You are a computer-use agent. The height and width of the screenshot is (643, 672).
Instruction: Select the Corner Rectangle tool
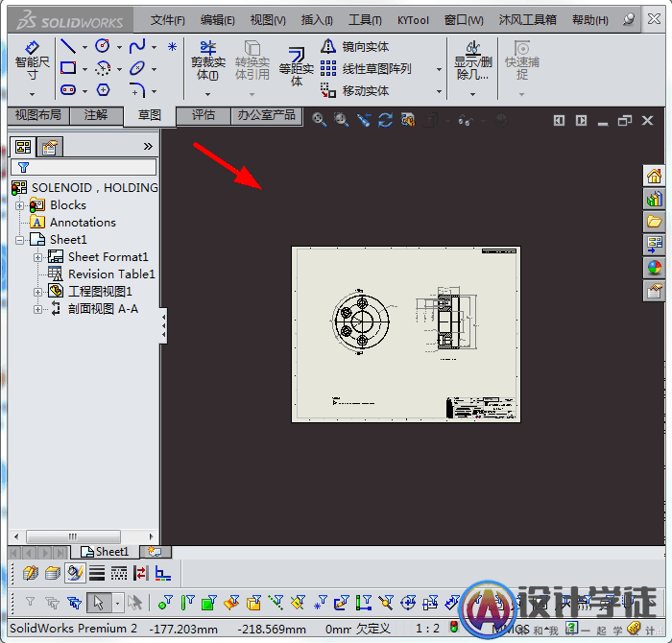click(68, 68)
